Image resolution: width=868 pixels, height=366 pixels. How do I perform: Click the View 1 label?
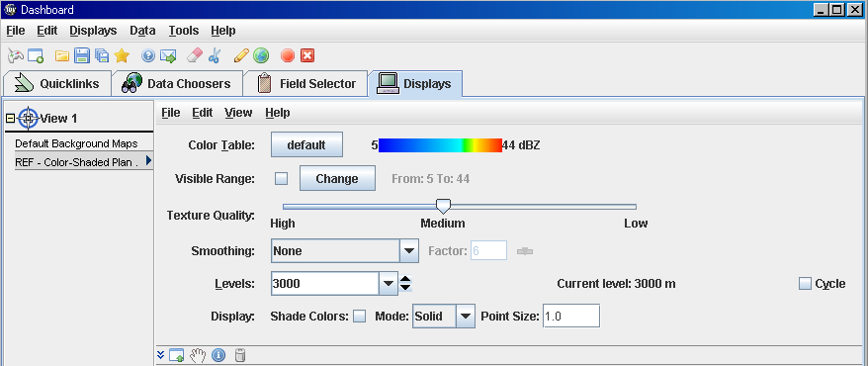pos(58,118)
